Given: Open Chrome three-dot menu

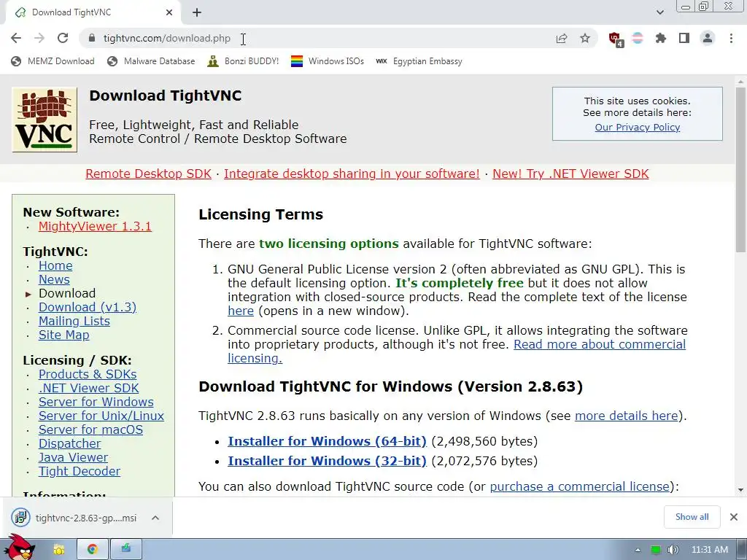Looking at the screenshot, I should (731, 38).
